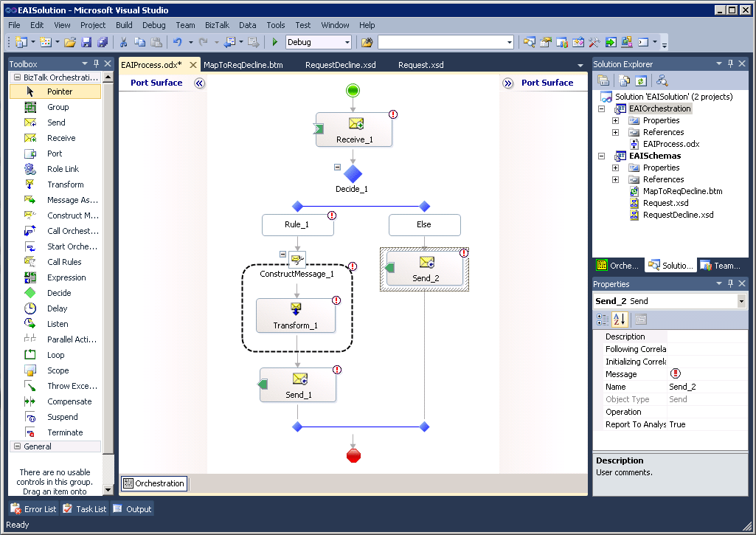This screenshot has height=535, width=756.
Task: Select the Transform shape in the Toolbox
Action: 53,184
